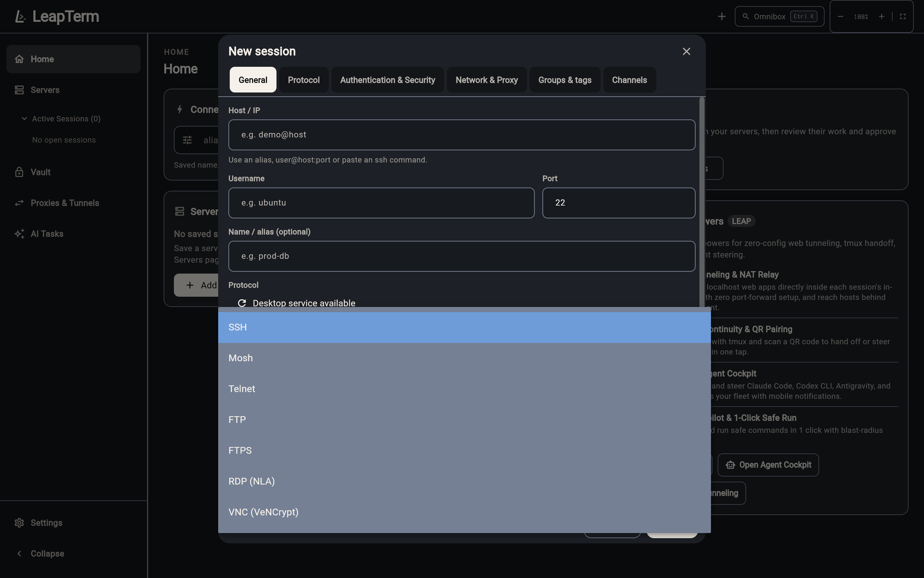Open the Vault lock icon
The height and width of the screenshot is (578, 924).
pyautogui.click(x=19, y=172)
